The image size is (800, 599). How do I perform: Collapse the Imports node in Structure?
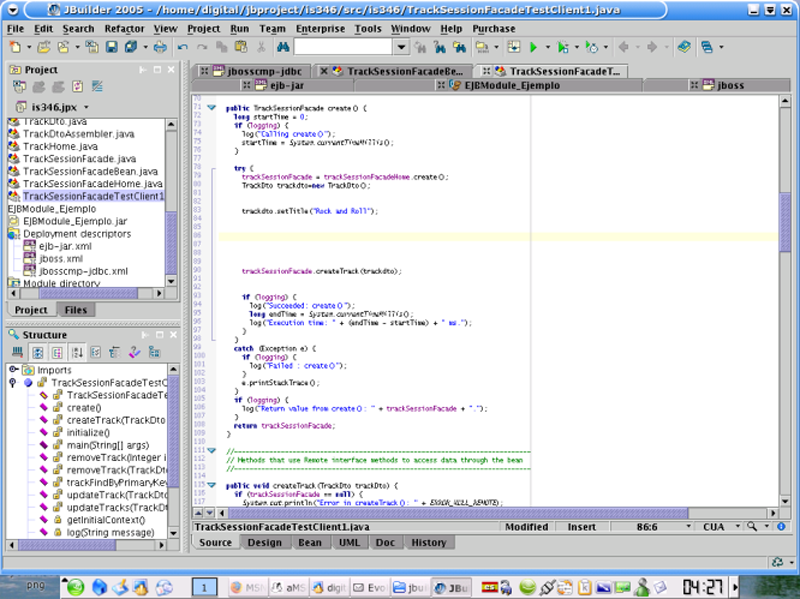coord(14,370)
